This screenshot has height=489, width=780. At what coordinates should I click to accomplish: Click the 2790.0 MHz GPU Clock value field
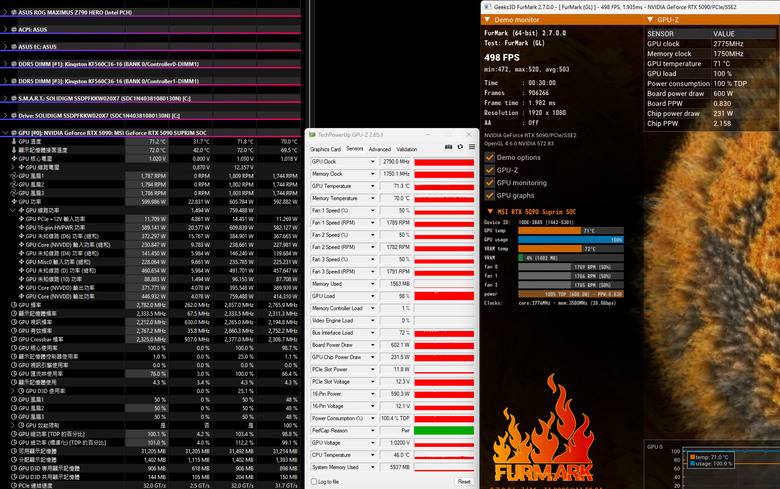pos(396,162)
